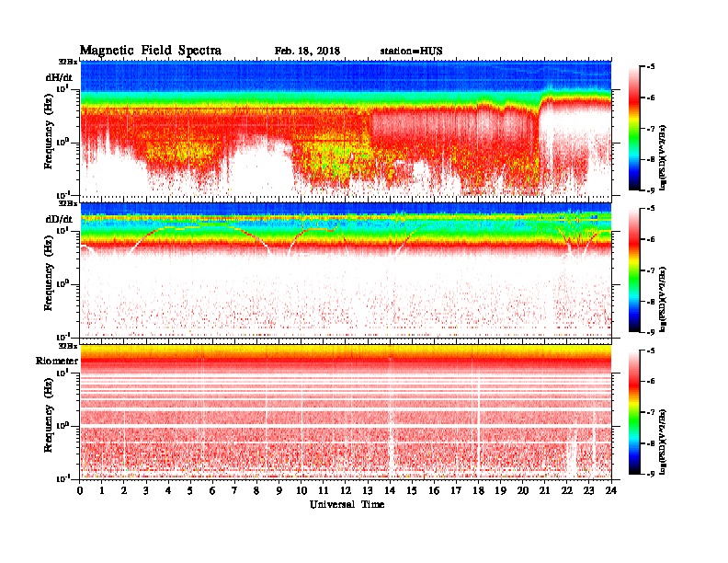
Task: Click the 'Riometer' panel label
Action: pos(57,361)
